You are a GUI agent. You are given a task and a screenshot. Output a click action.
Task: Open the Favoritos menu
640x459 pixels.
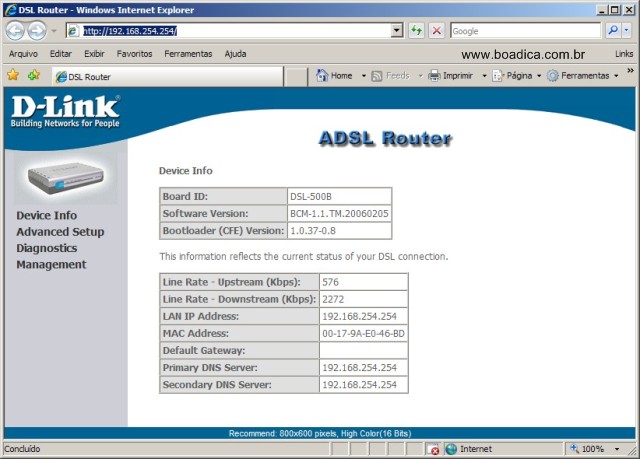coord(134,54)
